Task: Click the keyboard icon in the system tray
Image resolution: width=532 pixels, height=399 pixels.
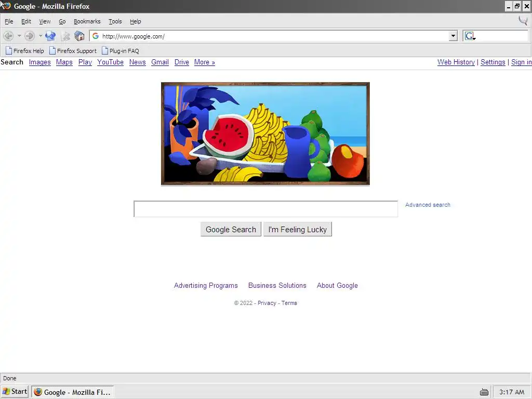Action: click(484, 392)
